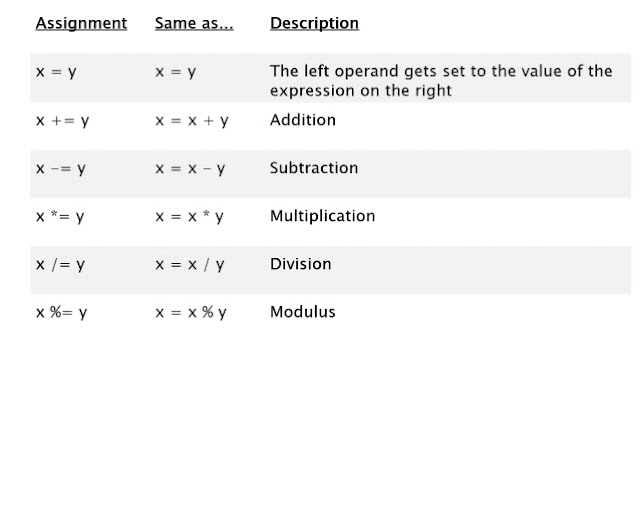
Task: Click the Multiplication description text
Action: pyautogui.click(x=322, y=216)
